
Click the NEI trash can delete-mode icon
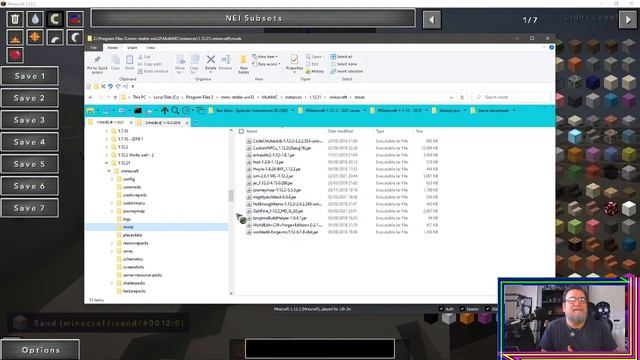point(15,19)
